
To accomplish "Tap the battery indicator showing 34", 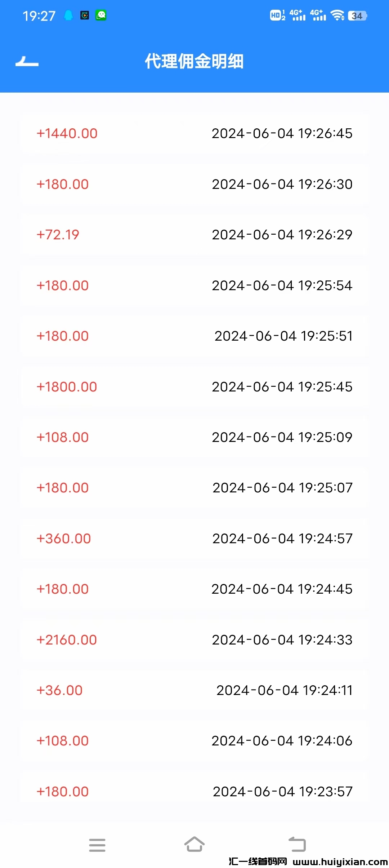I will point(357,16).
